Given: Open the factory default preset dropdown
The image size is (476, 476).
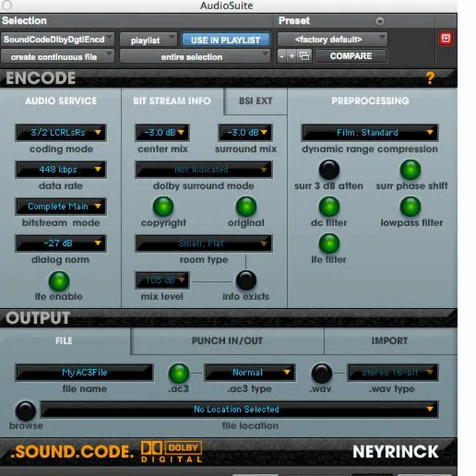Looking at the screenshot, I should pos(333,40).
